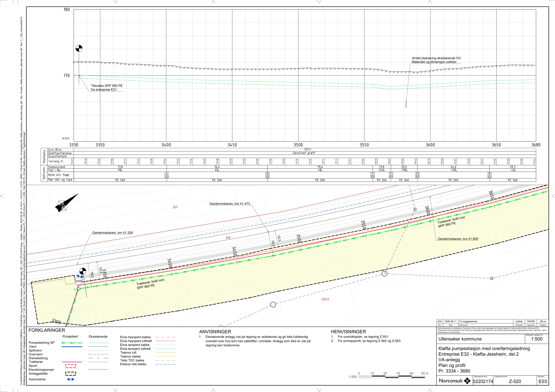Click 'Kløfta pumpestasjon med overføringsledning' title
555x392 pixels.
tap(484, 349)
